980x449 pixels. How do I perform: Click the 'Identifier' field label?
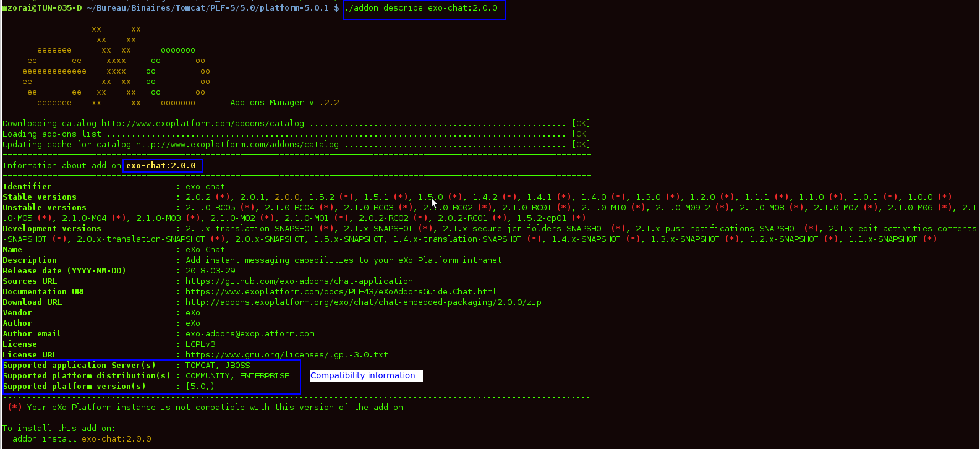27,186
